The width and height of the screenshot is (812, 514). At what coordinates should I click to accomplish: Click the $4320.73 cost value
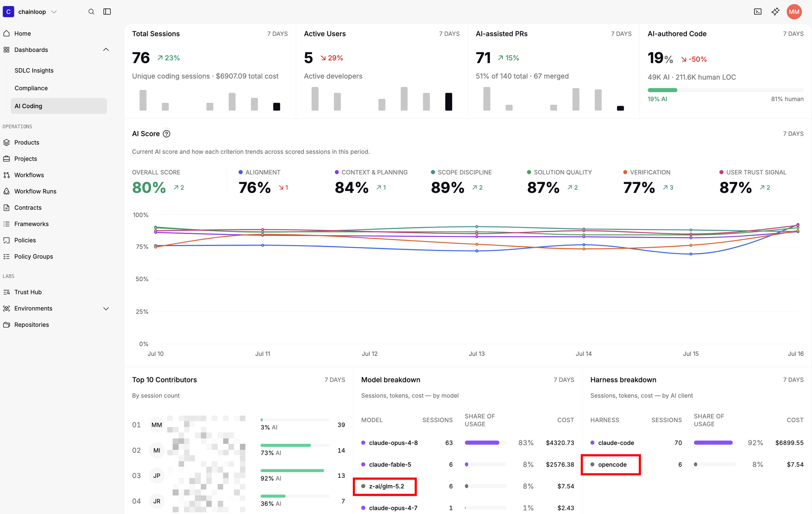coord(560,442)
